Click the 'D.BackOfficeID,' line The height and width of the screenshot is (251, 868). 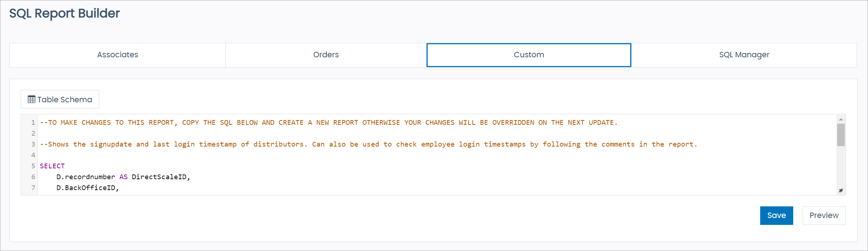pyautogui.click(x=87, y=188)
